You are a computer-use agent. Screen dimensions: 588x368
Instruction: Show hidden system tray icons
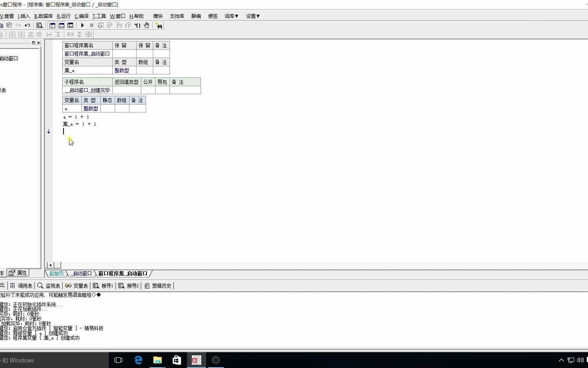(x=561, y=360)
